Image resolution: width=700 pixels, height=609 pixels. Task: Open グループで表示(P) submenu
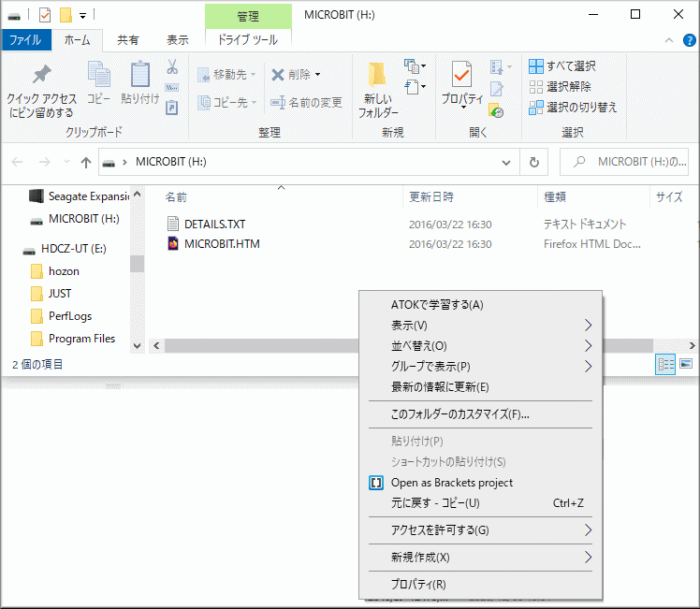[x=480, y=367]
